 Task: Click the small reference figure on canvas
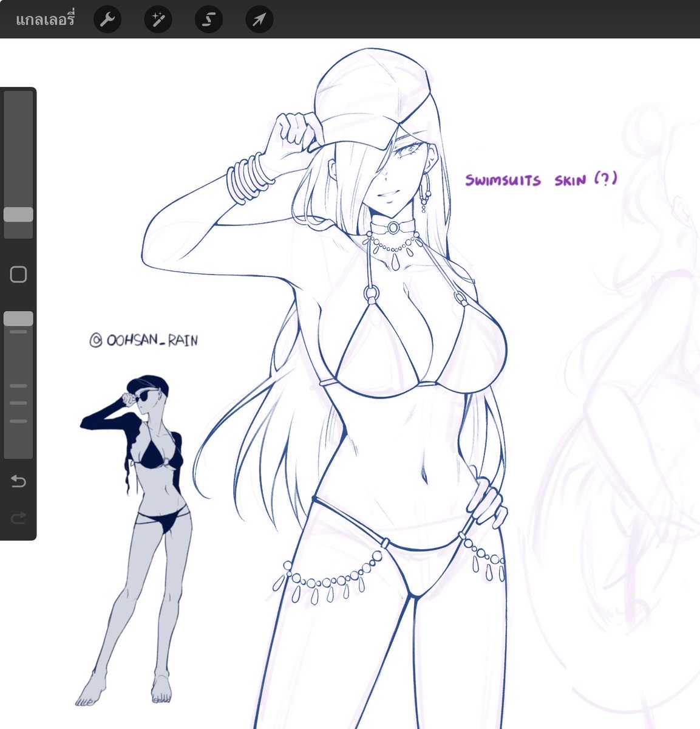[x=137, y=541]
